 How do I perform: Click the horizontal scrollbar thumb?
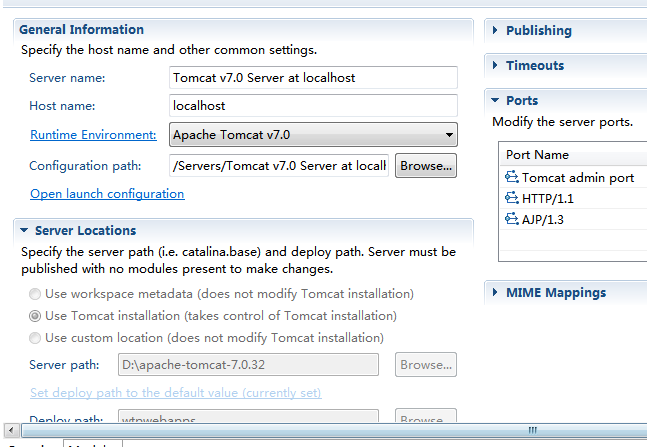pos(334,430)
